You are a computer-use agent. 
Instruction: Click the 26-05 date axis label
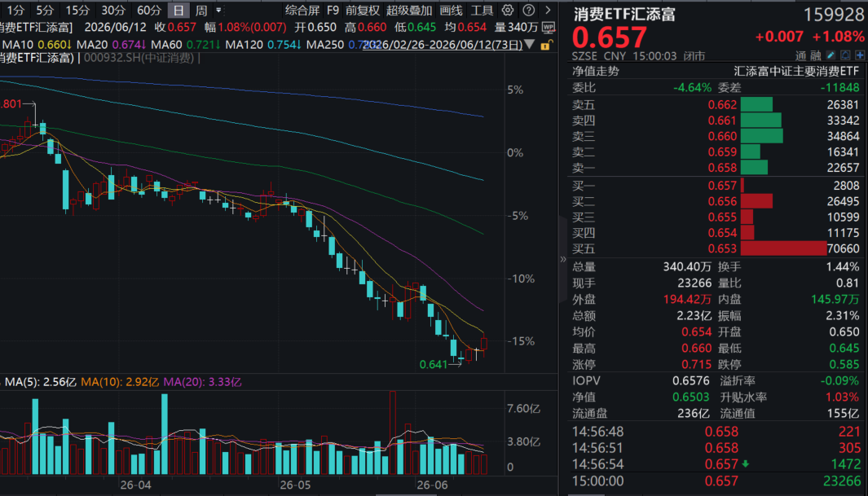[295, 485]
